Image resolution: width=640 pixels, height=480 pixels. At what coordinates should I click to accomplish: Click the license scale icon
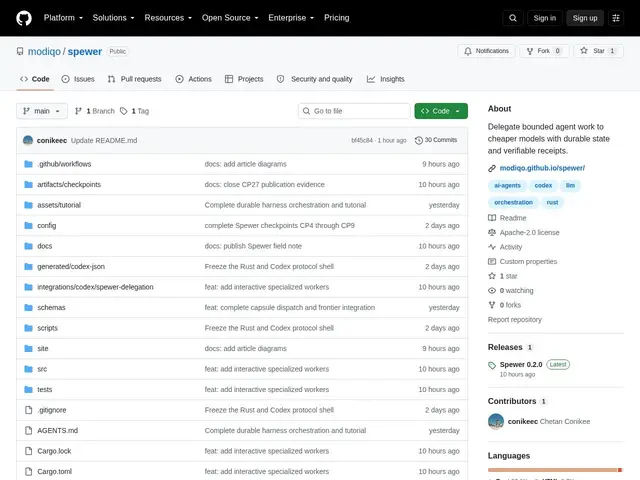pos(492,233)
